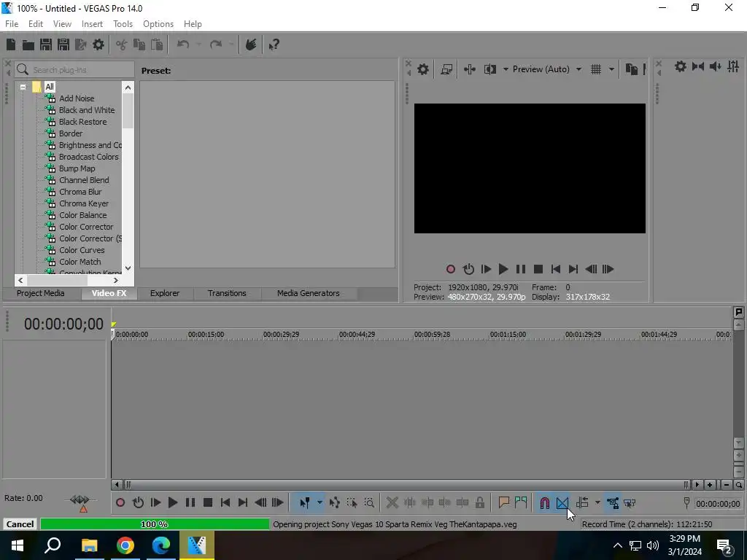This screenshot has height=560, width=747.
Task: Copy snapshot to clipboard icon in preview
Action: 631,69
